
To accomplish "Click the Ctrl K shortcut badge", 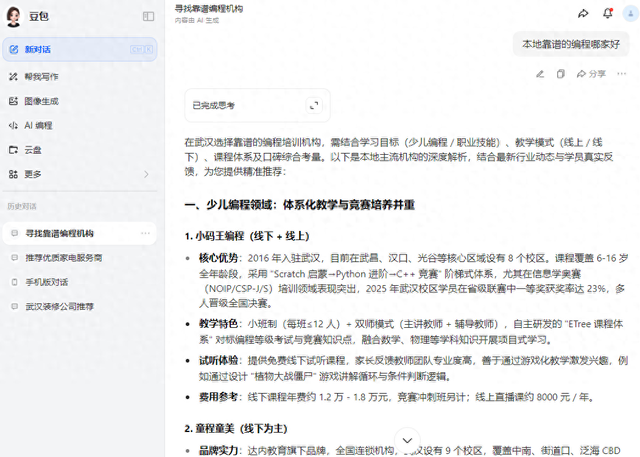I will [x=141, y=49].
